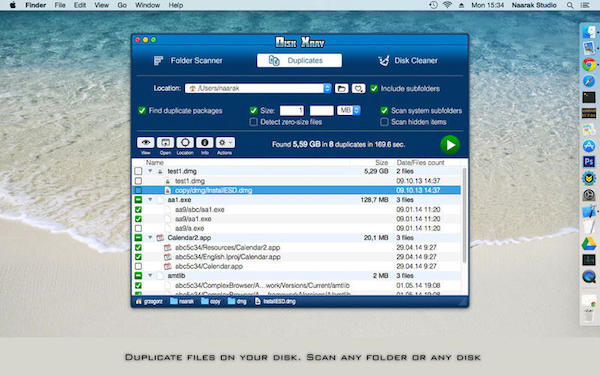This screenshot has height=375, width=600.
Task: Collapse the aa1.exe group
Action: [150, 200]
